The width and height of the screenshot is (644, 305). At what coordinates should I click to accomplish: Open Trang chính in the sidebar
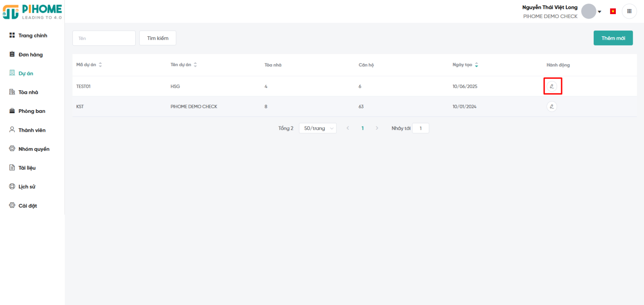coord(33,35)
